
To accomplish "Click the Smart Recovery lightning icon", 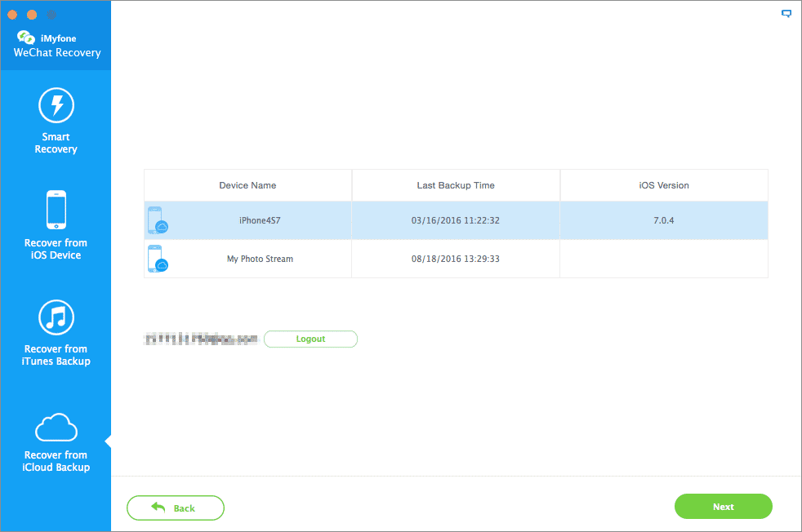I will point(56,106).
